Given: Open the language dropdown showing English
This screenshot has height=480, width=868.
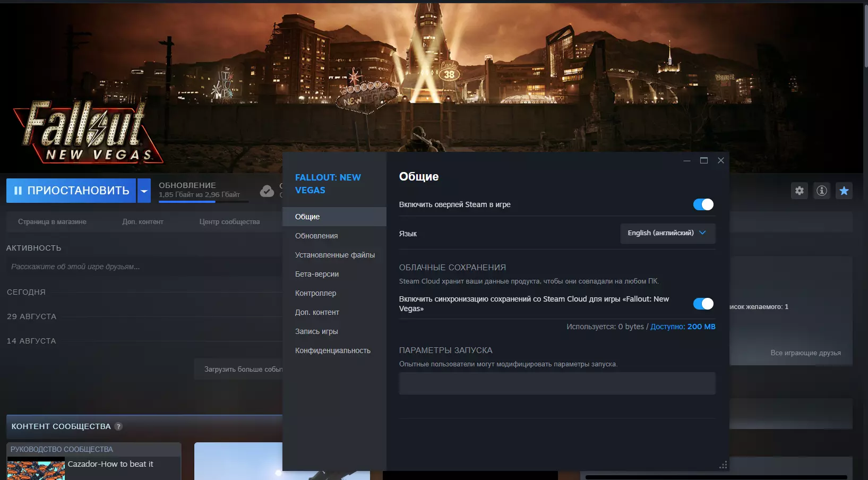Looking at the screenshot, I should pyautogui.click(x=668, y=233).
